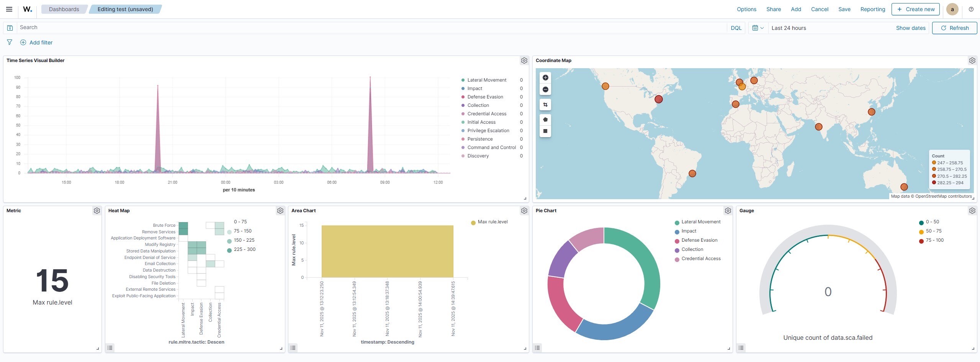This screenshot has height=362, width=980.
Task: Click the saved query icon beside Search
Action: [x=10, y=28]
